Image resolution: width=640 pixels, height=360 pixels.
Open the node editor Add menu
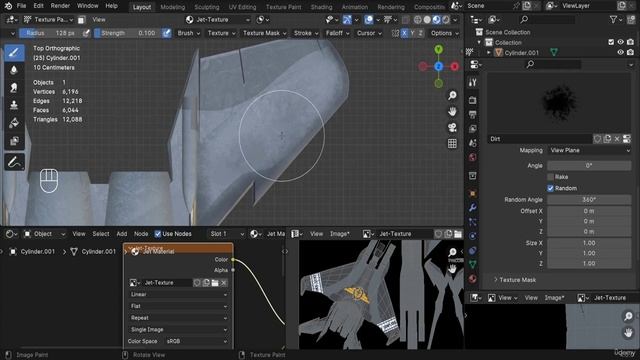[x=122, y=234]
